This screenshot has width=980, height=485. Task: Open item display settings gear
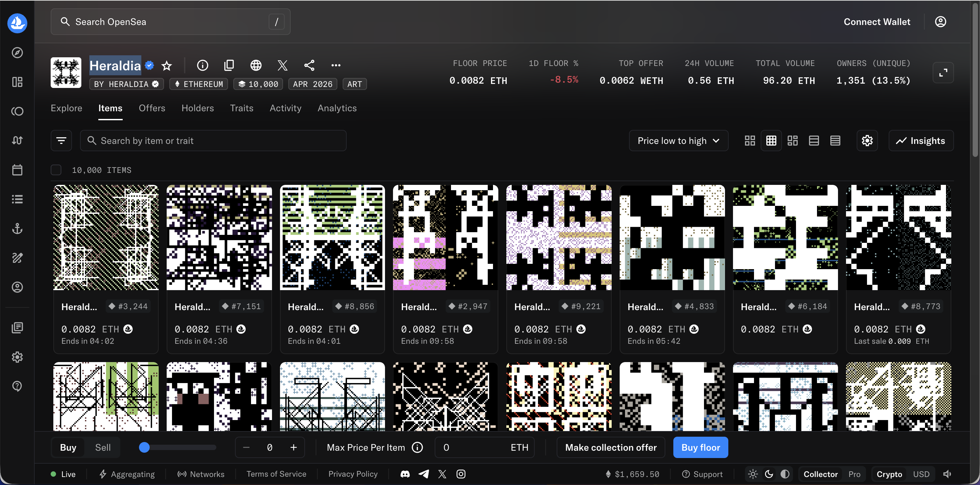coord(867,141)
